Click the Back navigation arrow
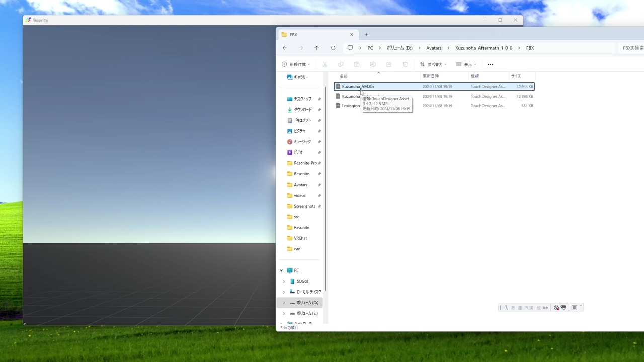The image size is (644, 362). (x=285, y=48)
